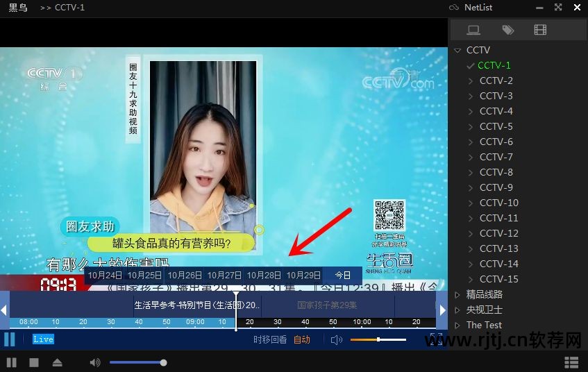The width and height of the screenshot is (588, 372).
Task: Click the small pause button in bottom bar
Action: (12, 362)
